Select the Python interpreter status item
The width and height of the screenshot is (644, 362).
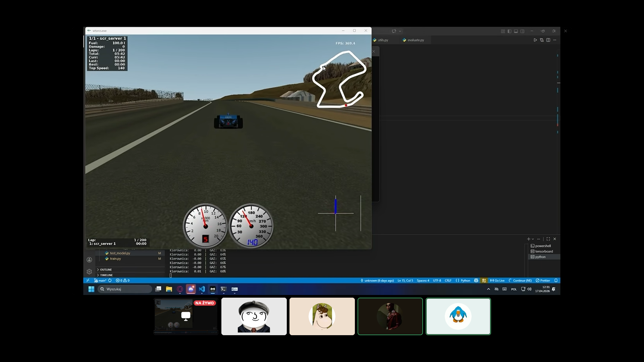pyautogui.click(x=465, y=281)
